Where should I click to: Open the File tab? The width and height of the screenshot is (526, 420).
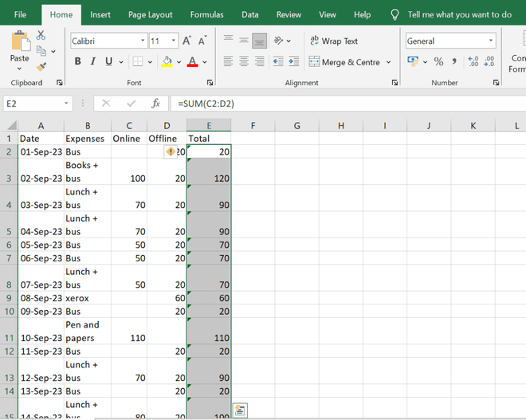click(x=20, y=14)
